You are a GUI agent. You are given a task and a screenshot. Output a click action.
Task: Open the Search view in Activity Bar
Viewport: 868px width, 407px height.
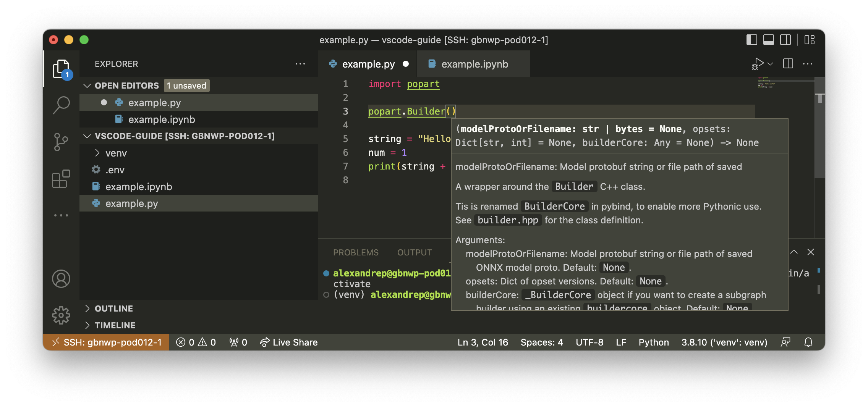click(x=61, y=103)
